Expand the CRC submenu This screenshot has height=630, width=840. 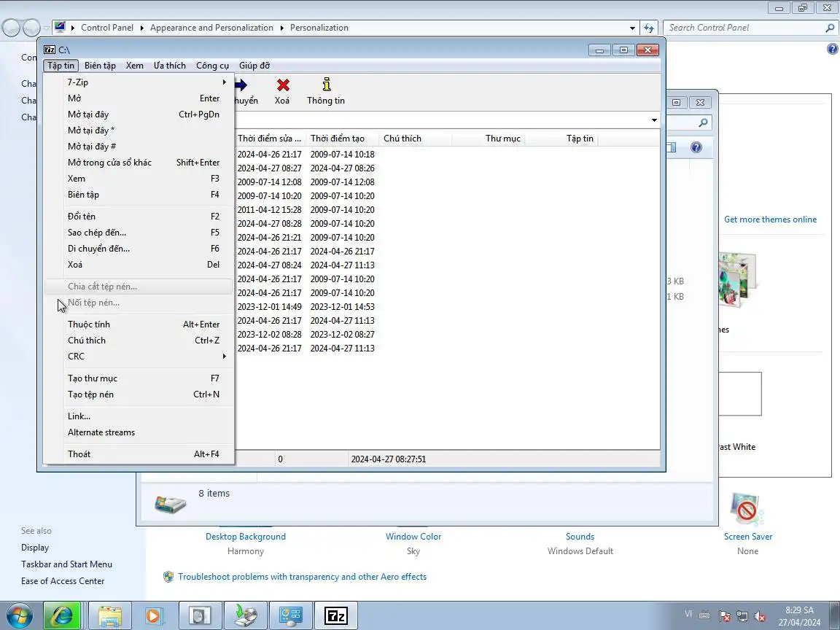[x=225, y=357]
